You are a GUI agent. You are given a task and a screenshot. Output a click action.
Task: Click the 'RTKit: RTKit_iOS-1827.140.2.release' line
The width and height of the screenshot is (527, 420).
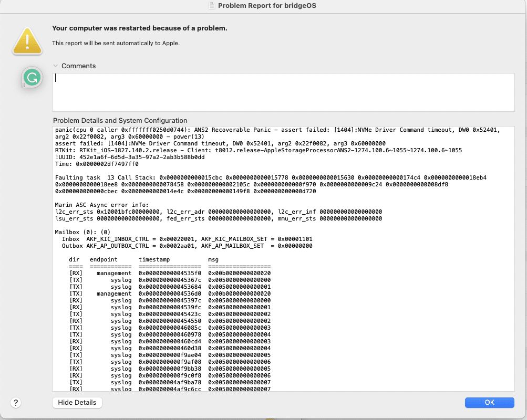[259, 150]
